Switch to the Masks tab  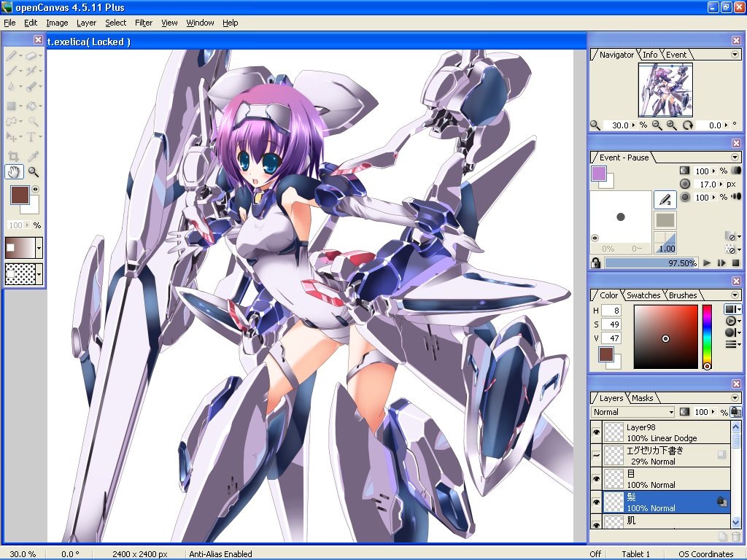(x=642, y=397)
